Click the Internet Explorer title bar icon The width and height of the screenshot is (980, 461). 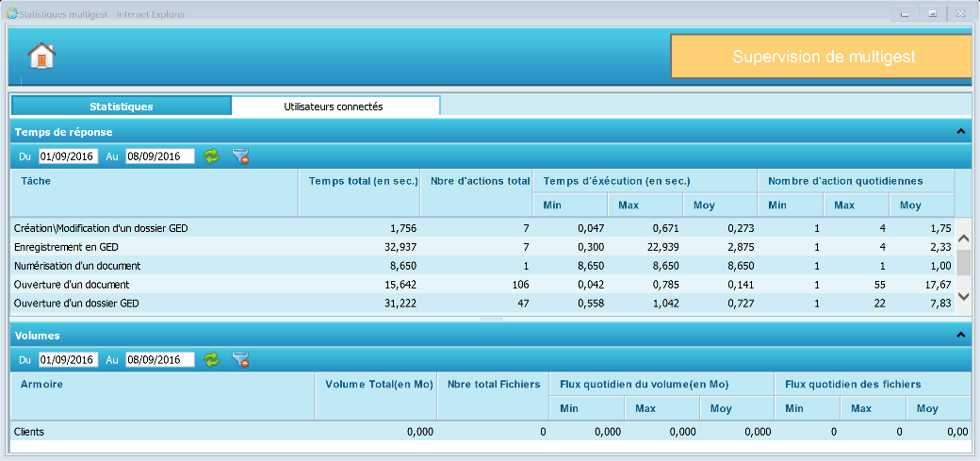pos(12,14)
